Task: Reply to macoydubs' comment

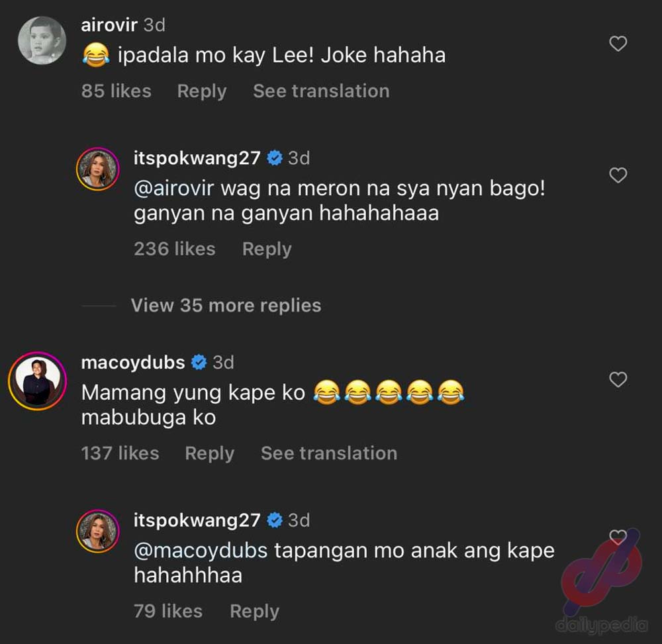Action: [x=209, y=453]
